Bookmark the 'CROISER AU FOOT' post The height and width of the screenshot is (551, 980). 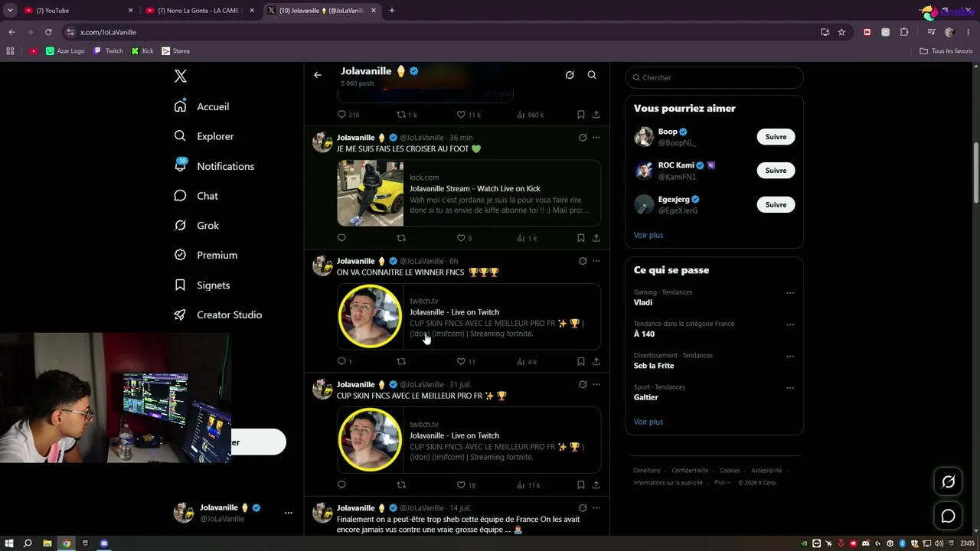pos(581,238)
